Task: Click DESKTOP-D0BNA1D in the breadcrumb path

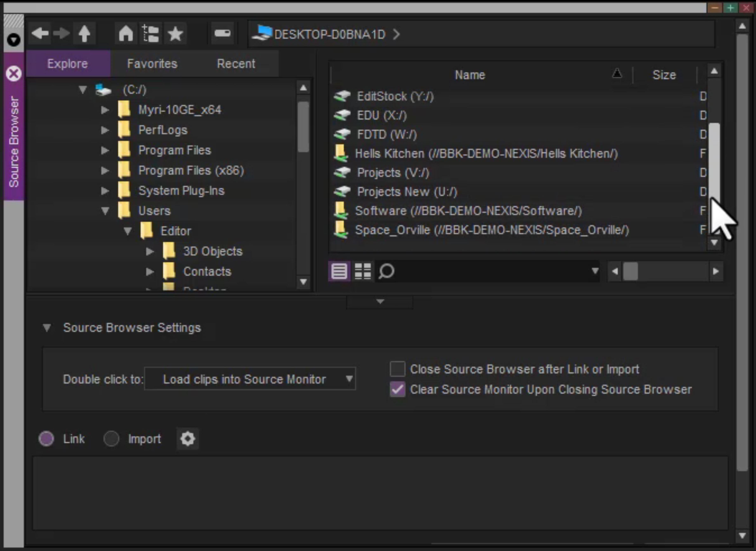Action: click(x=329, y=34)
